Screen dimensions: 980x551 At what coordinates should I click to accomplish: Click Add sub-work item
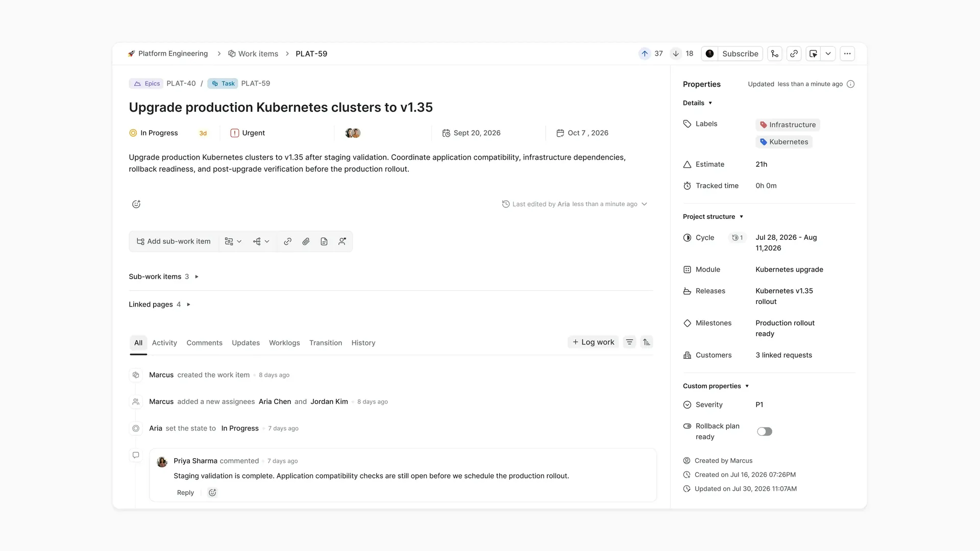tap(174, 241)
